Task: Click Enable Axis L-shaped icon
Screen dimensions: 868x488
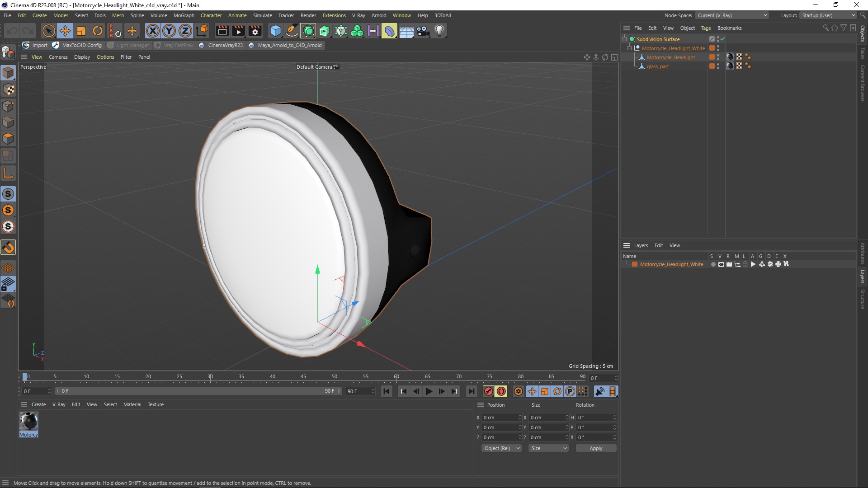Action: click(8, 173)
